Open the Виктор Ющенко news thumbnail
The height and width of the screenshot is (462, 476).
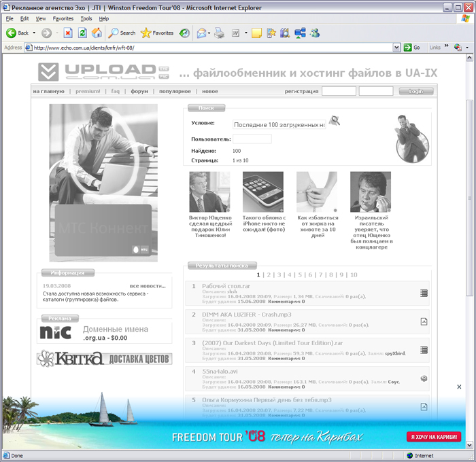click(x=209, y=192)
